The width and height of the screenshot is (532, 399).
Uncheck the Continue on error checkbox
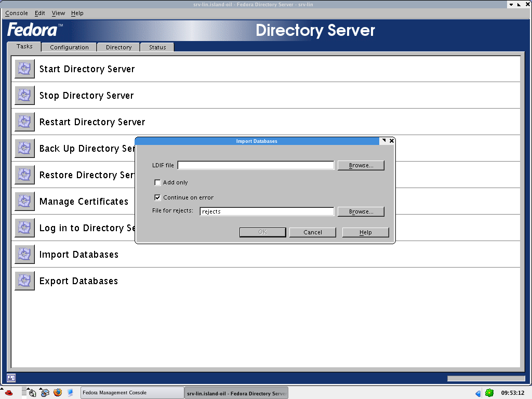tap(157, 197)
